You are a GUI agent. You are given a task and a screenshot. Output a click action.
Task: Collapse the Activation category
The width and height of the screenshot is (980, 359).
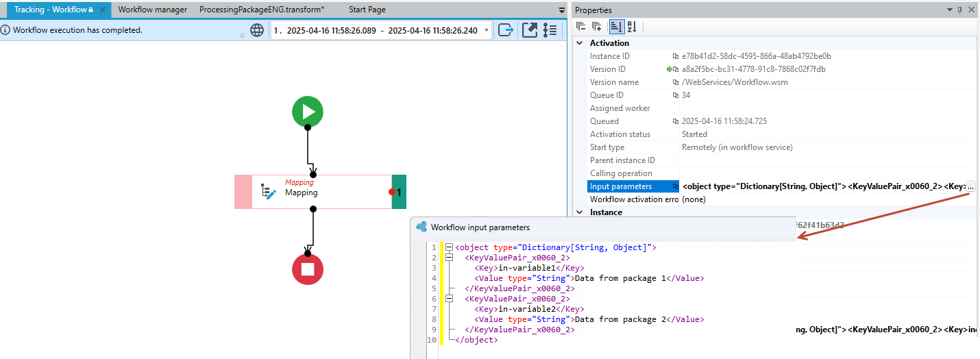point(580,43)
